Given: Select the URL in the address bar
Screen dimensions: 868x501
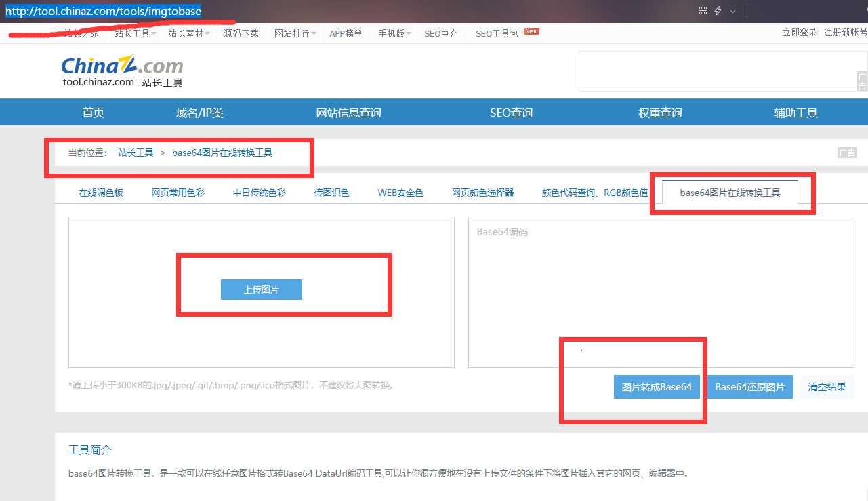Looking at the screenshot, I should [104, 12].
